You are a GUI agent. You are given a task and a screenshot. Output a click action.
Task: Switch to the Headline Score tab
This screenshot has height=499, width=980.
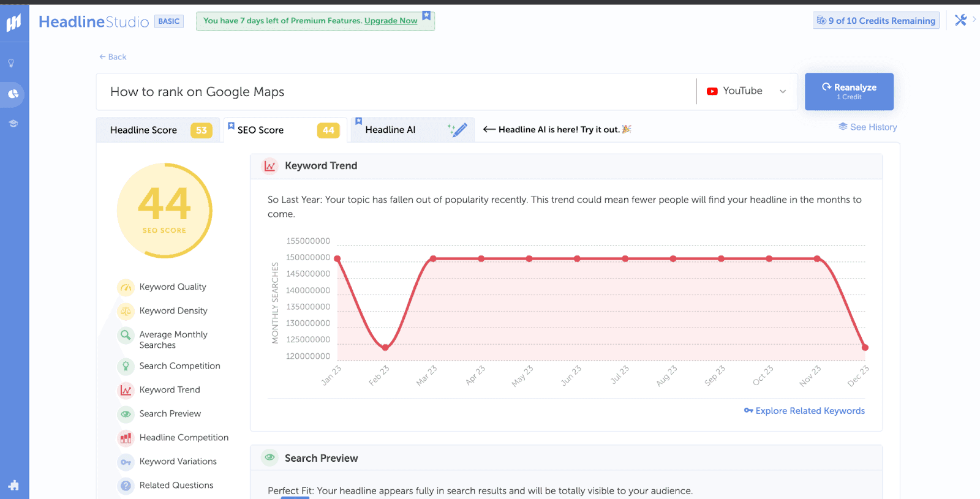(x=158, y=130)
